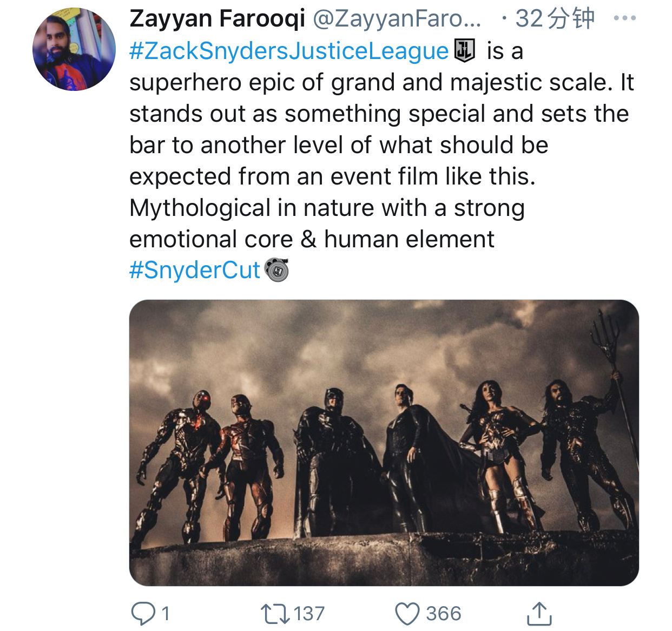Click the round emoji beside #SnyderCut

276,270
